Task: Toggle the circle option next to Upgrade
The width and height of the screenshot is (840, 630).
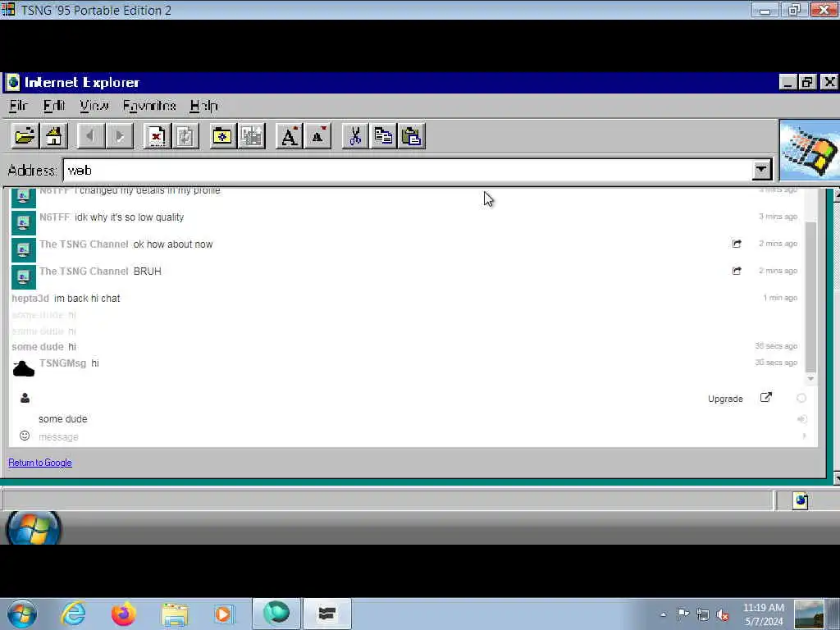Action: [x=801, y=398]
